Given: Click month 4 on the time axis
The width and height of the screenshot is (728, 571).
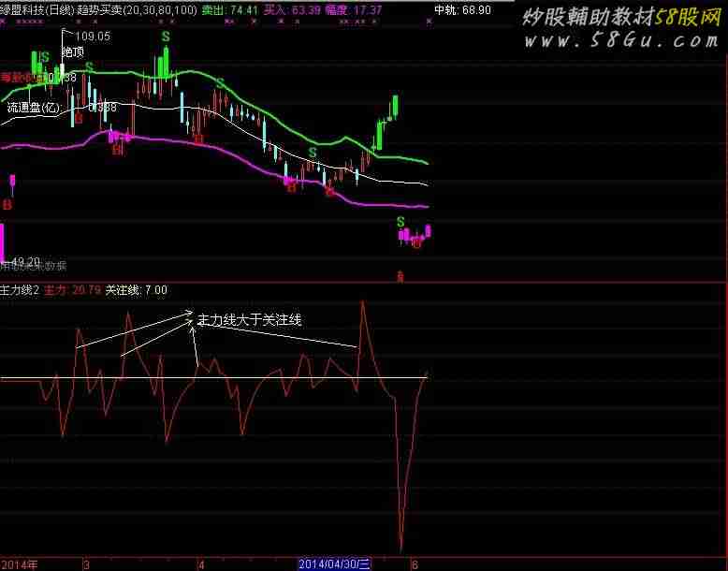Looking at the screenshot, I should pyautogui.click(x=201, y=564).
